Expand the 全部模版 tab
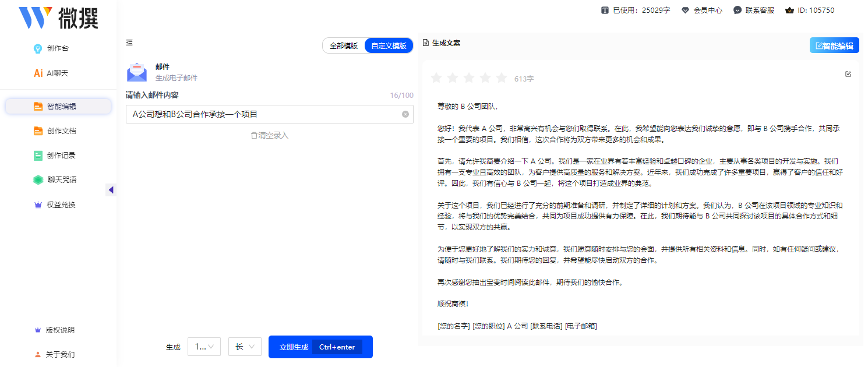This screenshot has height=367, width=868. [x=344, y=45]
